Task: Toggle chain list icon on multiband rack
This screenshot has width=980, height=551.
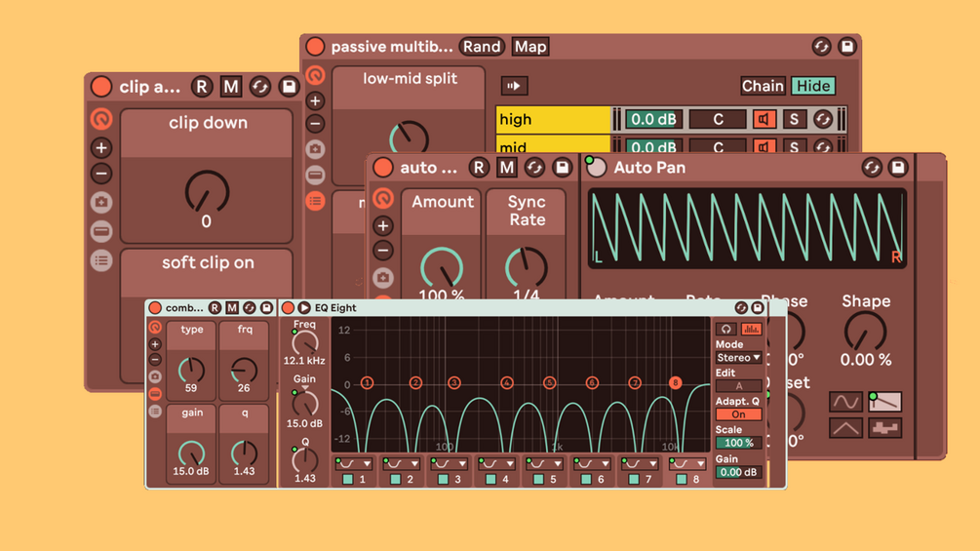Action: click(x=316, y=201)
